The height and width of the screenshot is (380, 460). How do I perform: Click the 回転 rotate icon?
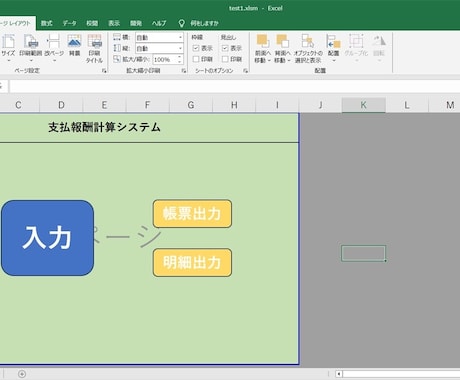[379, 41]
